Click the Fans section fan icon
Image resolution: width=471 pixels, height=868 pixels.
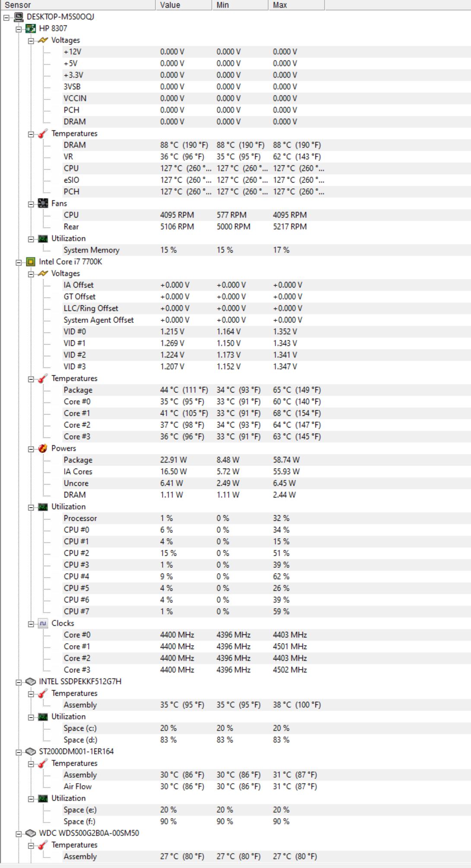43,203
